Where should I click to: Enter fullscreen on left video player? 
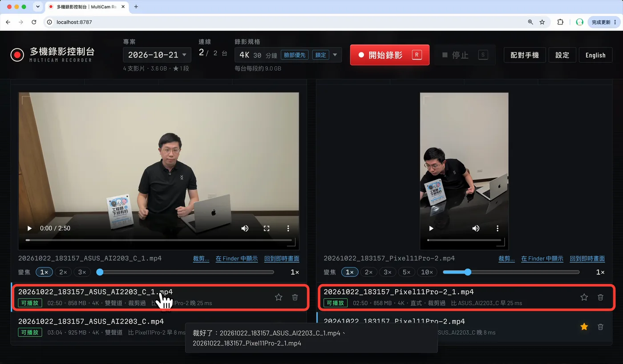(267, 228)
